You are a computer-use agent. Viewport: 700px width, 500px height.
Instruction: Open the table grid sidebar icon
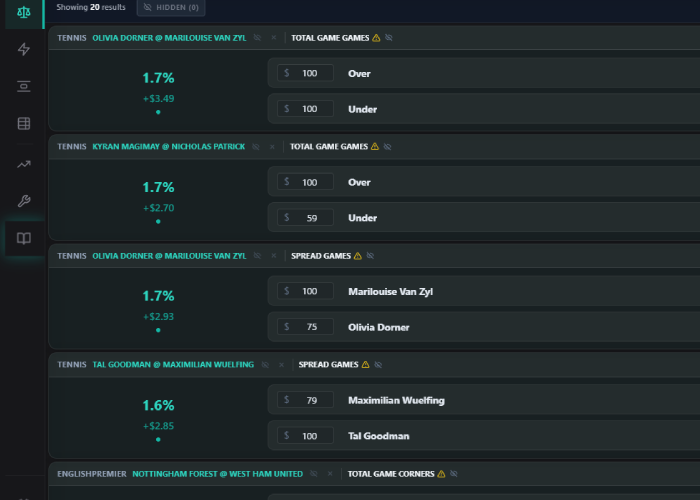pyautogui.click(x=24, y=123)
